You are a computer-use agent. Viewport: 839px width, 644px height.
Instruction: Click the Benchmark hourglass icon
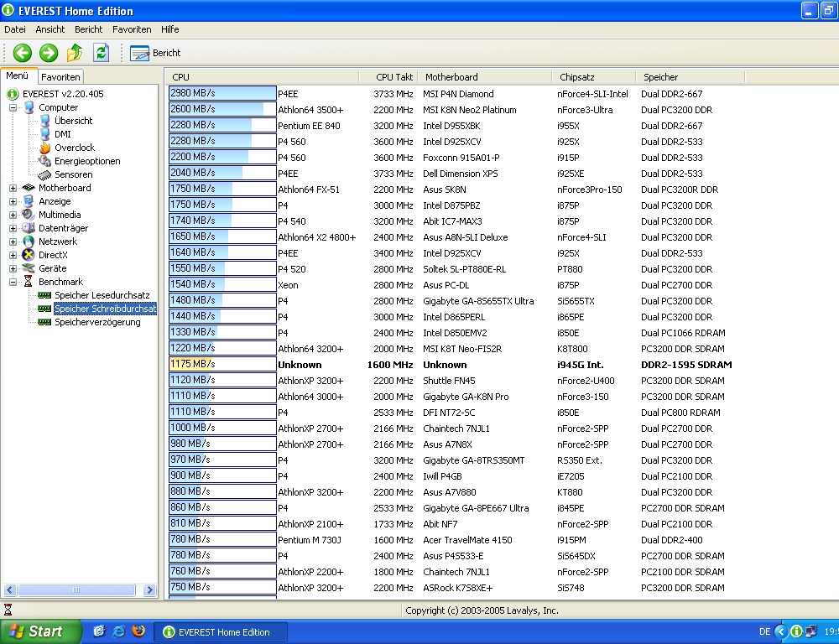pyautogui.click(x=29, y=282)
